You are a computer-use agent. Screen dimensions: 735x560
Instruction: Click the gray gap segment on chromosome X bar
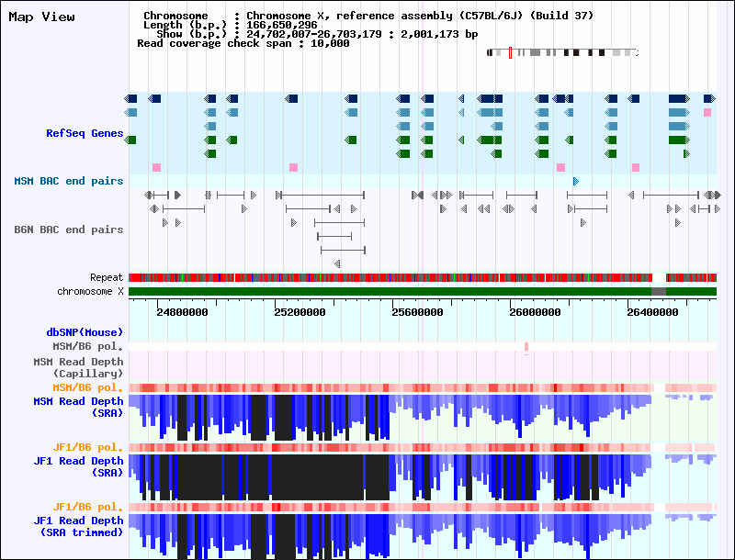tap(659, 291)
